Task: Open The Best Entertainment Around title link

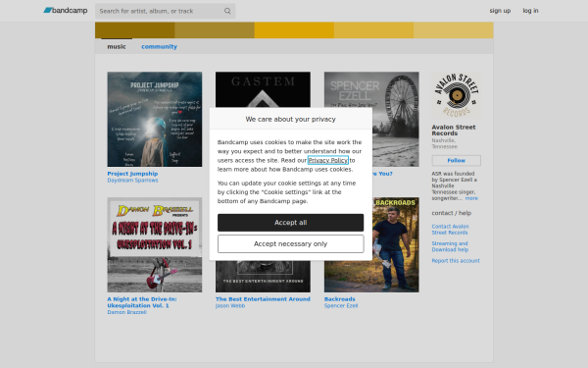Action: [263, 299]
